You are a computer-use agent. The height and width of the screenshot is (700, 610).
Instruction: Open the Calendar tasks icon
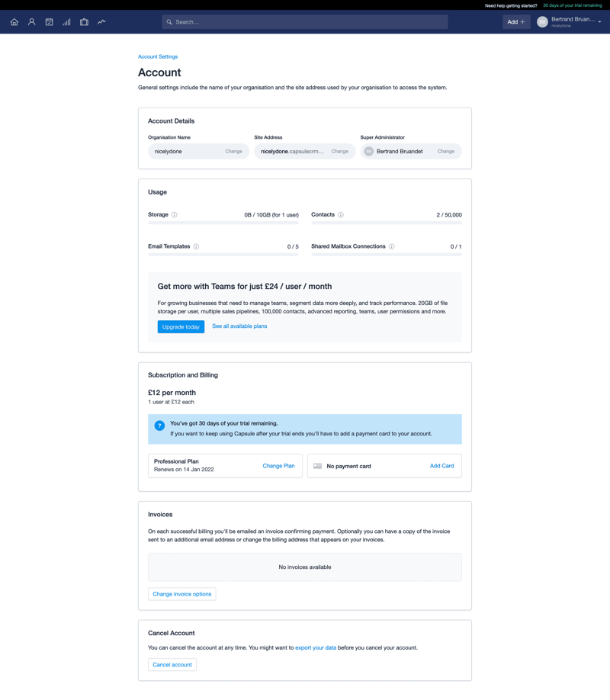[49, 22]
